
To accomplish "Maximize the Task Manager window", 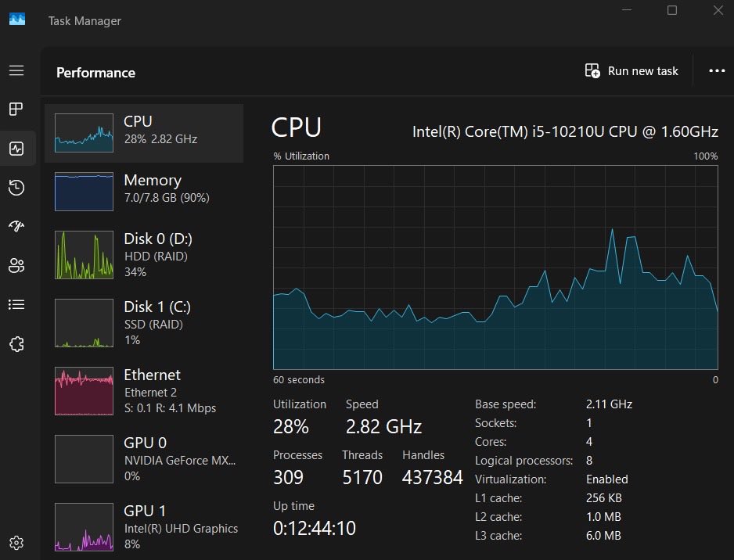I will click(x=672, y=10).
